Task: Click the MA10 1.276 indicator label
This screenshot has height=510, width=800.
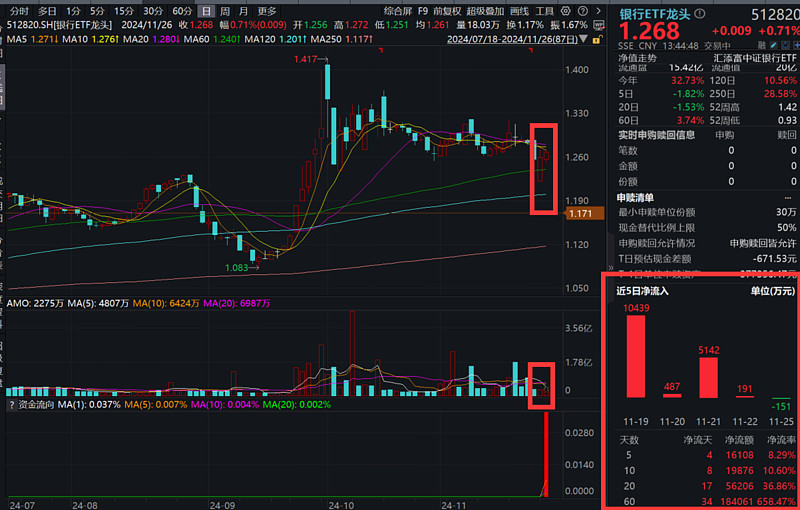Action: (x=90, y=39)
